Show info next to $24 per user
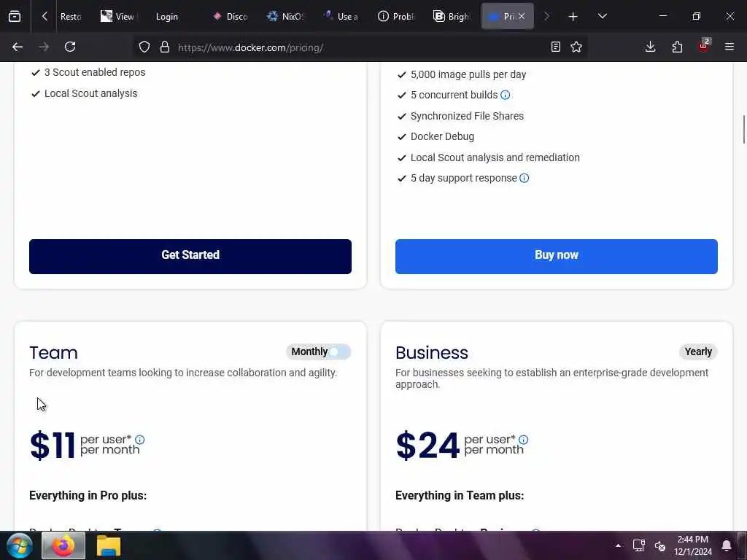747x560 pixels. pyautogui.click(x=524, y=440)
